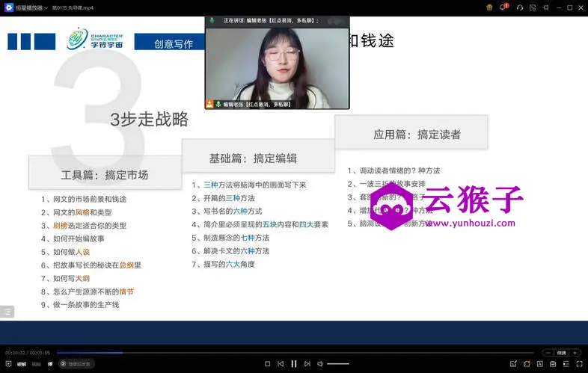588x373 pixels.
Task: Click the pill-shaped play shortcut button
Action: 76,363
